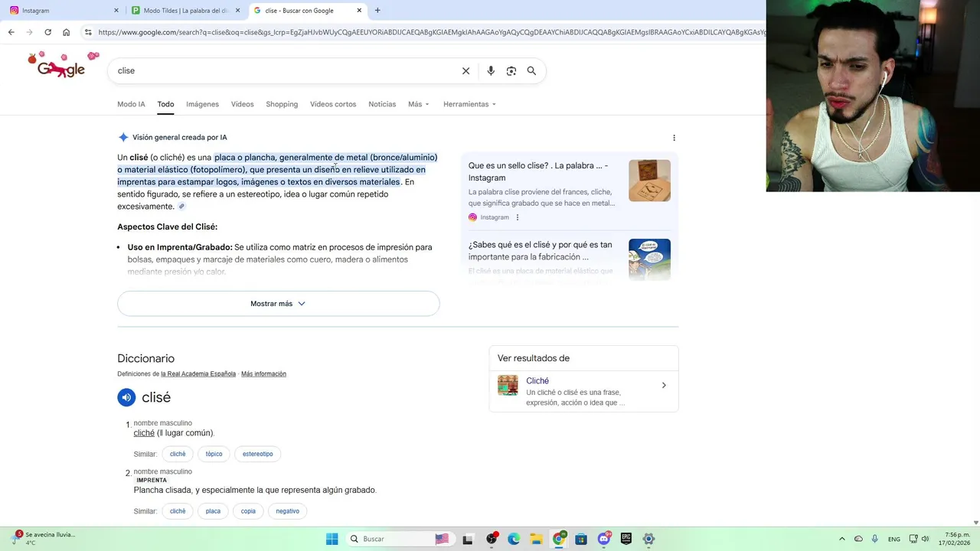Select the Vídeos cortos search tab
This screenshot has width=980, height=551.
coord(333,104)
